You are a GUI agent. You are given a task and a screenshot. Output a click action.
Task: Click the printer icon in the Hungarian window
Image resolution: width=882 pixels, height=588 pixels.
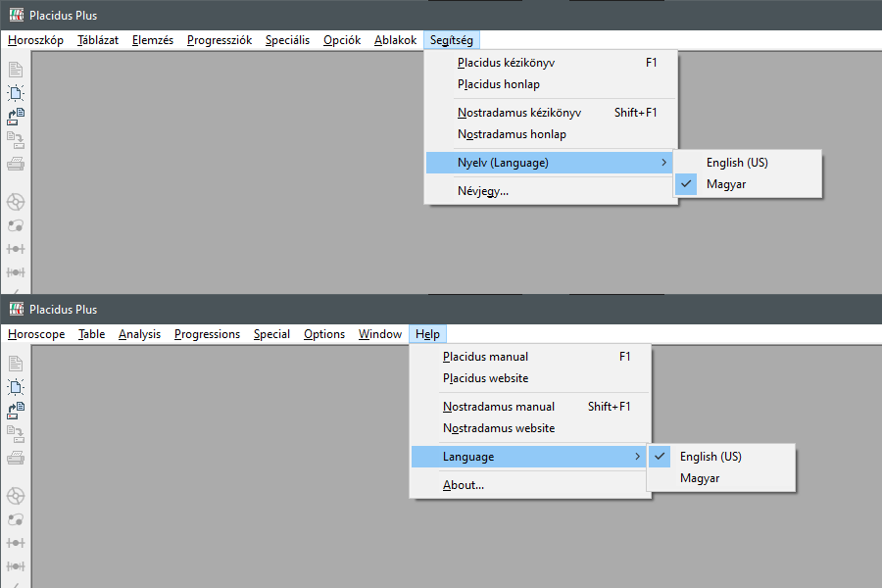click(x=16, y=164)
